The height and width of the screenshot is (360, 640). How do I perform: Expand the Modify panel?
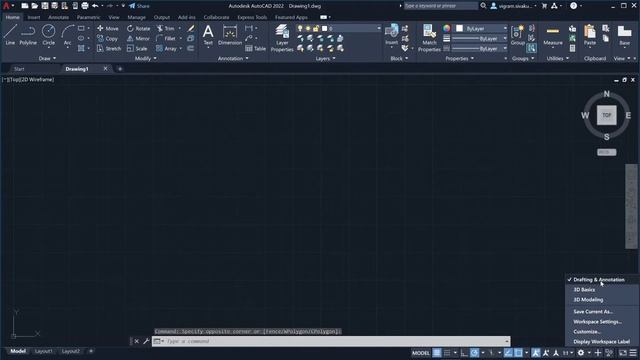[146, 58]
